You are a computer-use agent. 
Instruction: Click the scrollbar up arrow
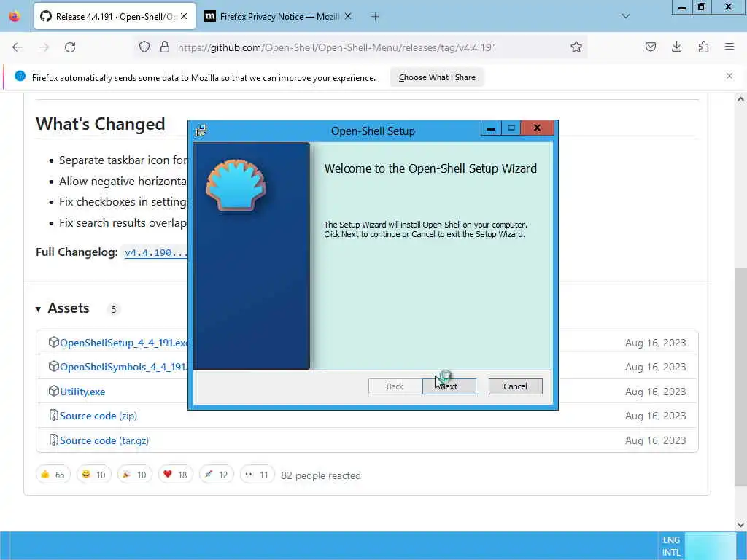pyautogui.click(x=740, y=99)
